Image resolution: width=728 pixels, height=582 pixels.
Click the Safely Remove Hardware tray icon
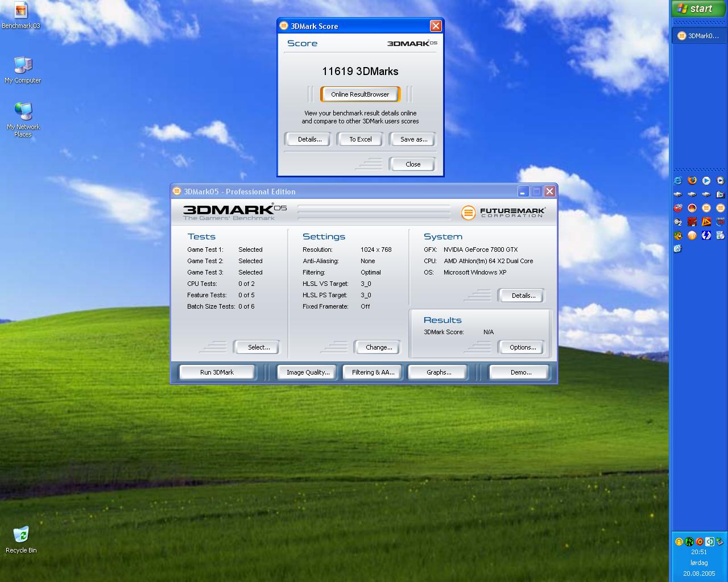tap(719, 542)
